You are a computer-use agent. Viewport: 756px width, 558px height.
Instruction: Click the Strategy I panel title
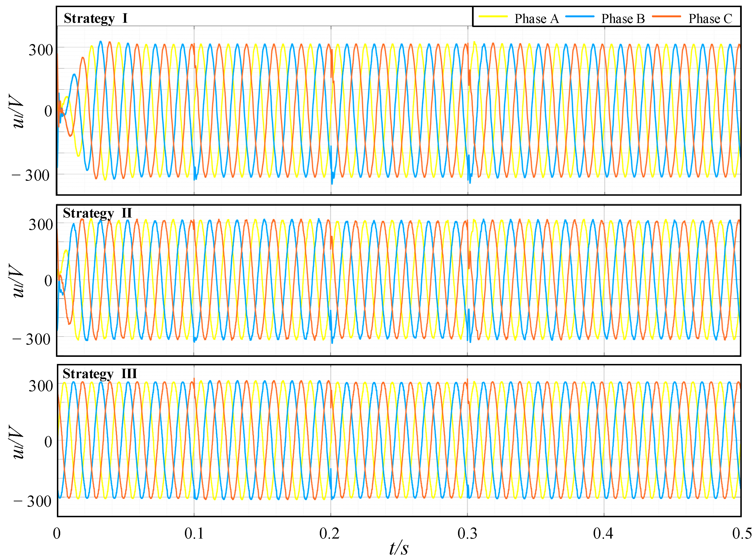pyautogui.click(x=96, y=18)
